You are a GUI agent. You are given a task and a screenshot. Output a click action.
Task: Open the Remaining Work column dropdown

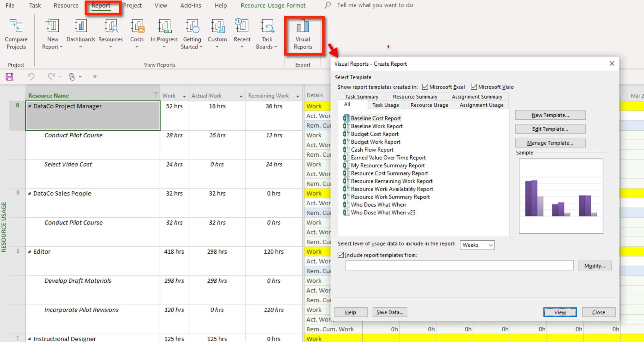(x=298, y=96)
